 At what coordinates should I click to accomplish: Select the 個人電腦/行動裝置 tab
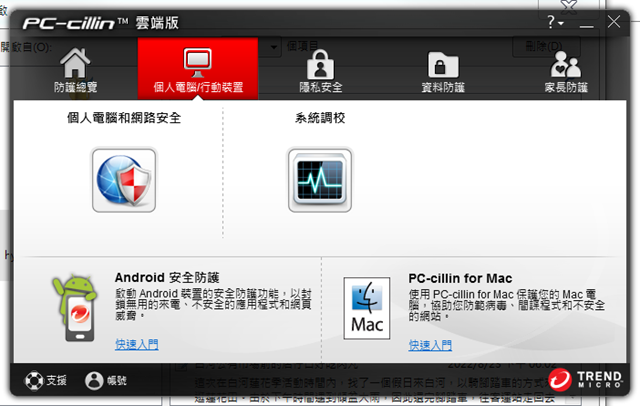click(198, 69)
